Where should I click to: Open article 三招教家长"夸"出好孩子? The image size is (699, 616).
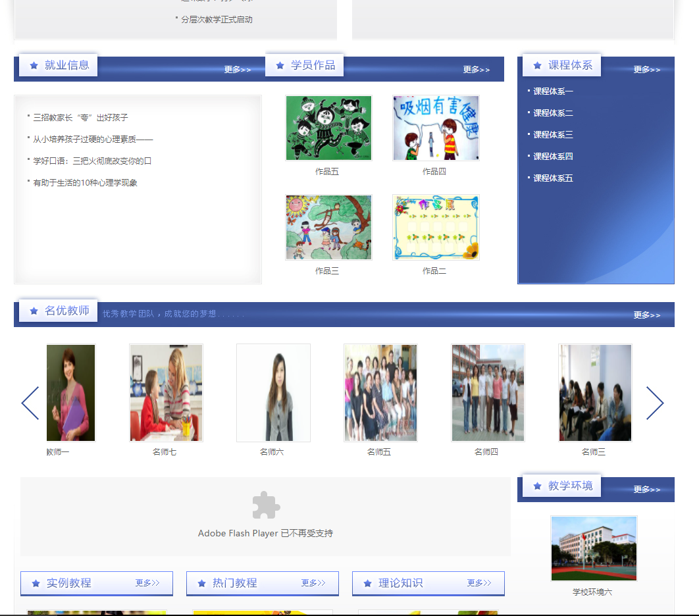[x=81, y=118]
